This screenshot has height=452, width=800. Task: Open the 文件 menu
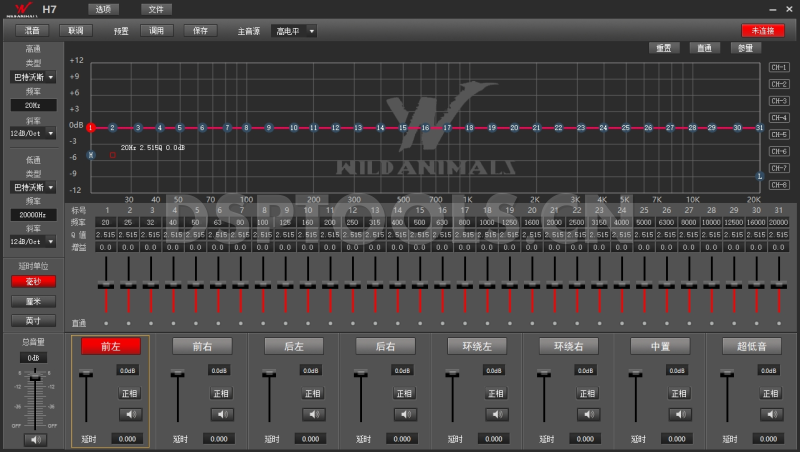(153, 8)
